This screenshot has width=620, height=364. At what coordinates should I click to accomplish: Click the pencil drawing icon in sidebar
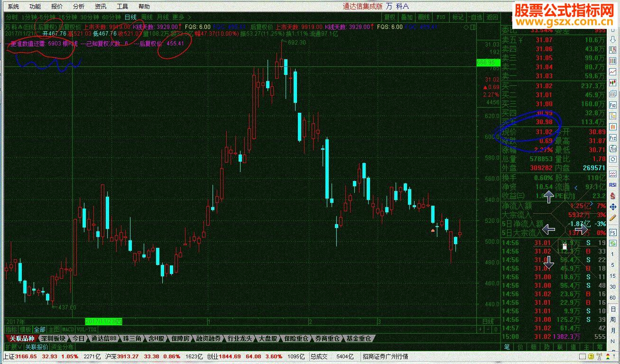[613, 218]
